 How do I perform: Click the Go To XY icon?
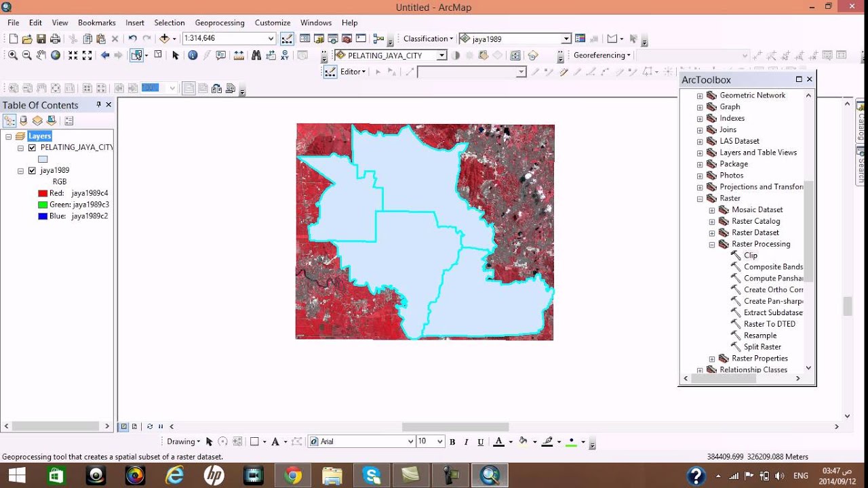285,56
